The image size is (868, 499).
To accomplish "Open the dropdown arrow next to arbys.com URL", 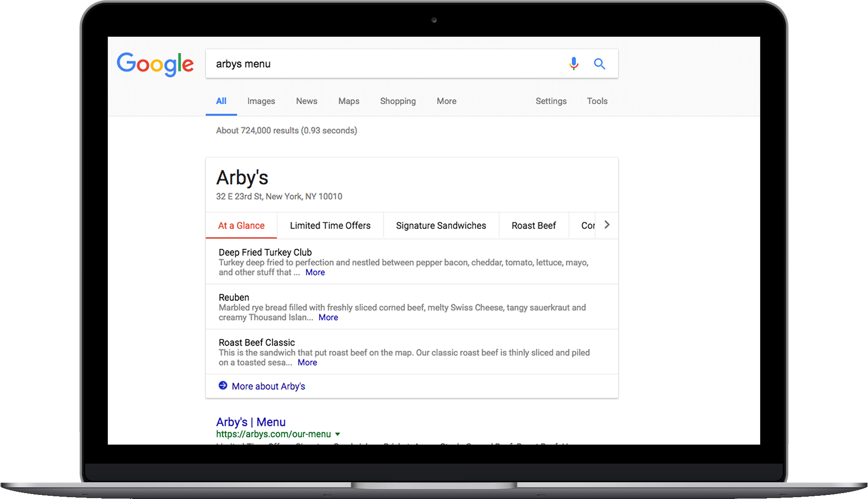I will (x=338, y=434).
